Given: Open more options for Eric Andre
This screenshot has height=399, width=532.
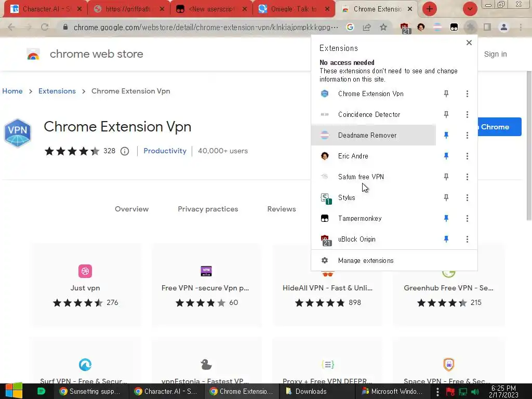Looking at the screenshot, I should (467, 156).
